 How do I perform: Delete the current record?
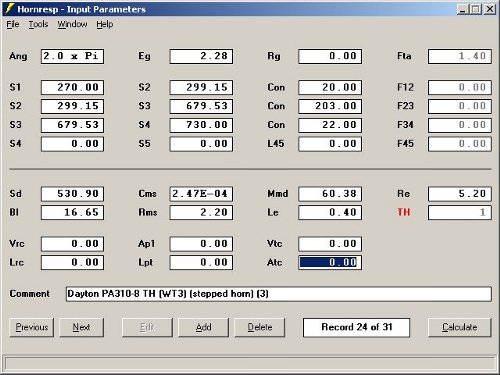pyautogui.click(x=260, y=327)
